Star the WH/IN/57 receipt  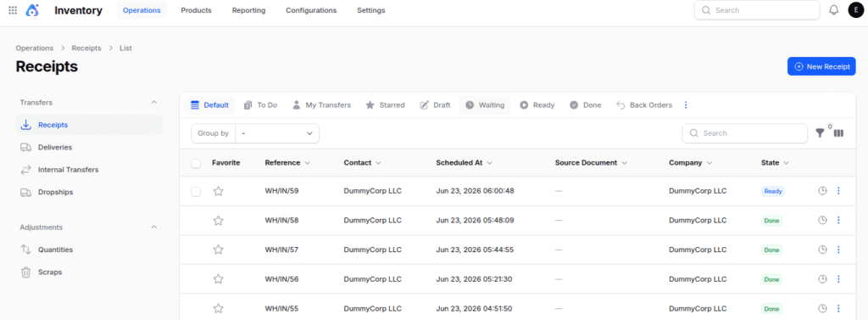218,250
